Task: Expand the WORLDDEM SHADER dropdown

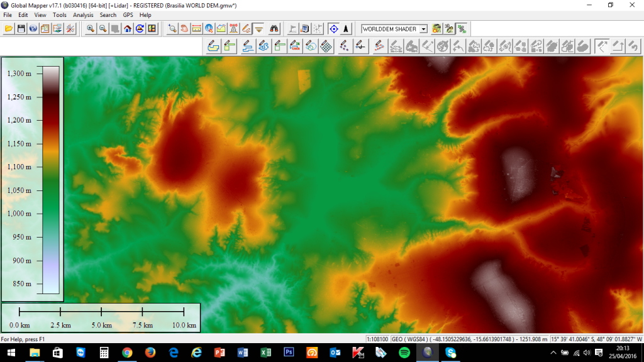Action: (x=423, y=29)
